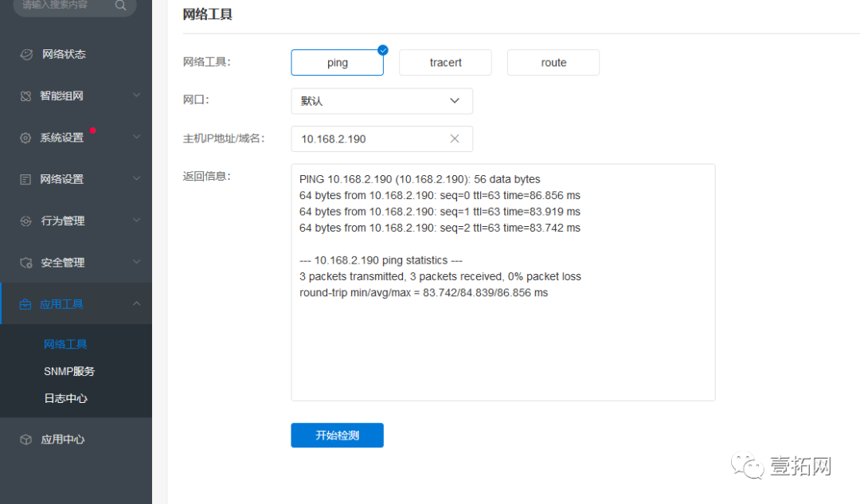Image resolution: width=860 pixels, height=504 pixels.
Task: Click the 网络设置 icon in sidebar
Action: [x=25, y=179]
